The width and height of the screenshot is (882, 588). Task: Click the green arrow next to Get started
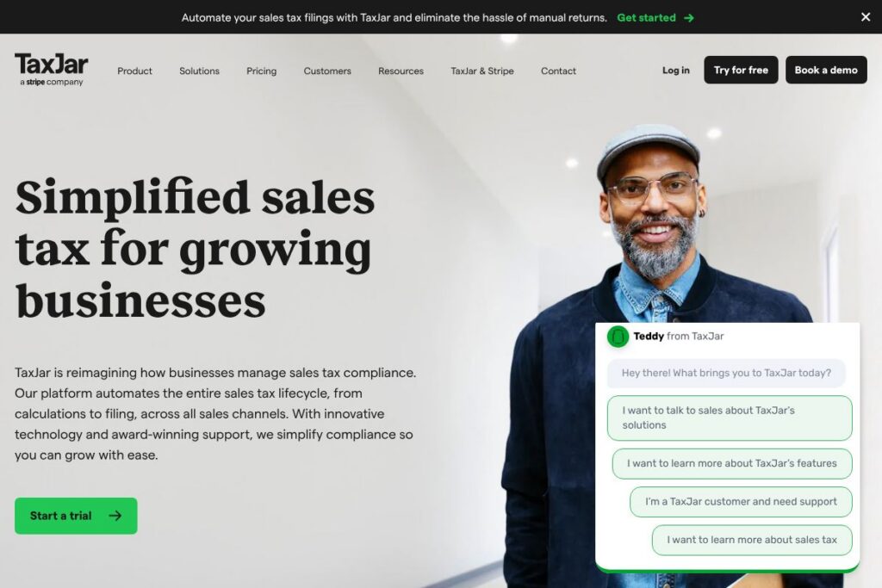(x=689, y=18)
